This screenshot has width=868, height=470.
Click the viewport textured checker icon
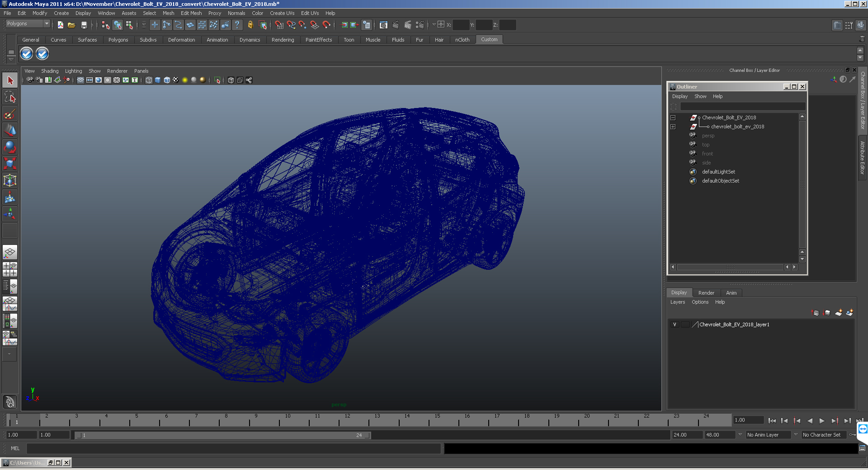pyautogui.click(x=176, y=80)
